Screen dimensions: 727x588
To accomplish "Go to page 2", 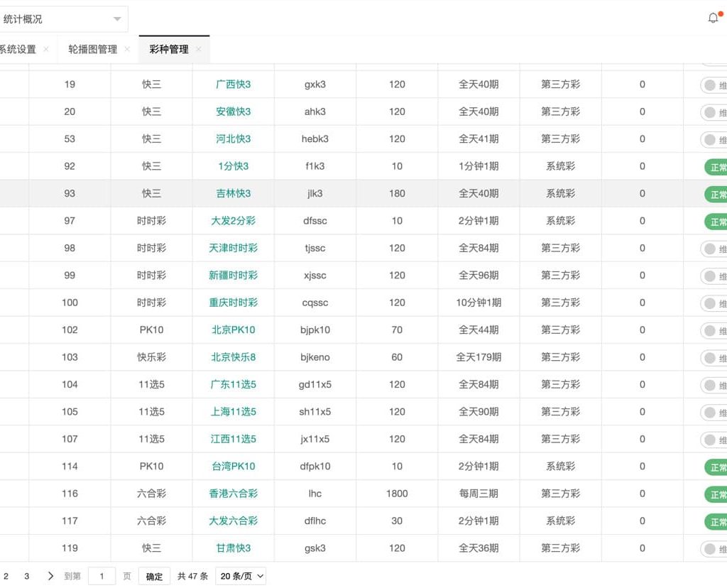I will click(x=6, y=576).
